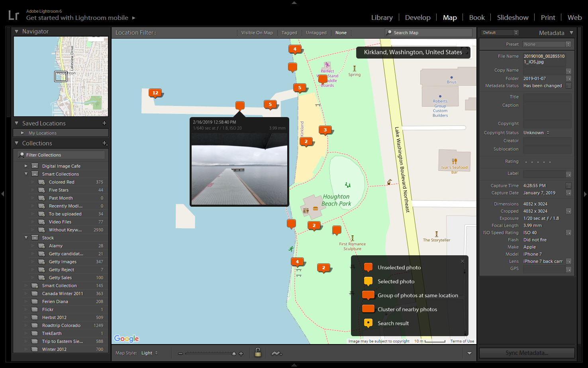Screen dimensions: 588x368
Task: Click the left panel collapse arrow
Action: (x=2, y=194)
